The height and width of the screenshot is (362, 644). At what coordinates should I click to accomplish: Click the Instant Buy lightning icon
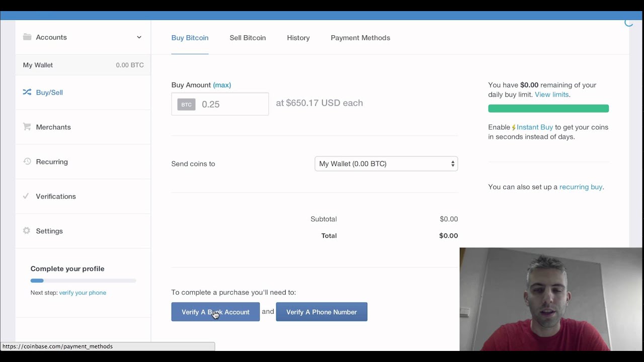514,128
